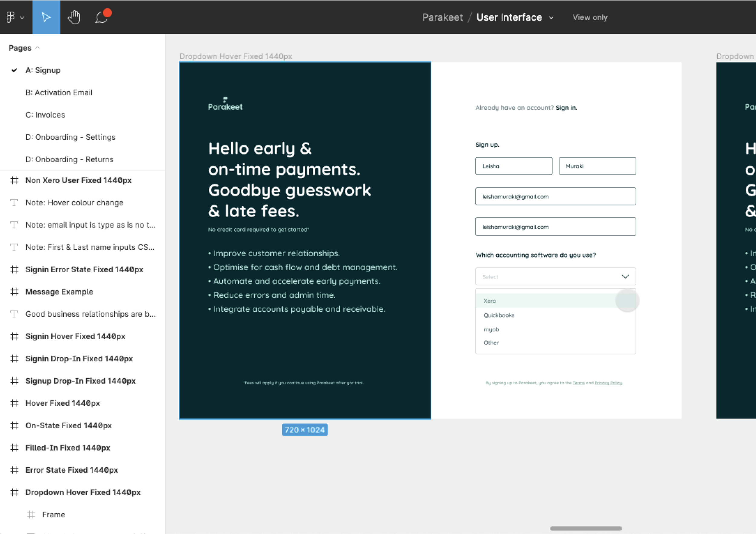Image resolution: width=756 pixels, height=534 pixels.
Task: Click the horizontal canvas scrollbar
Action: click(585, 528)
